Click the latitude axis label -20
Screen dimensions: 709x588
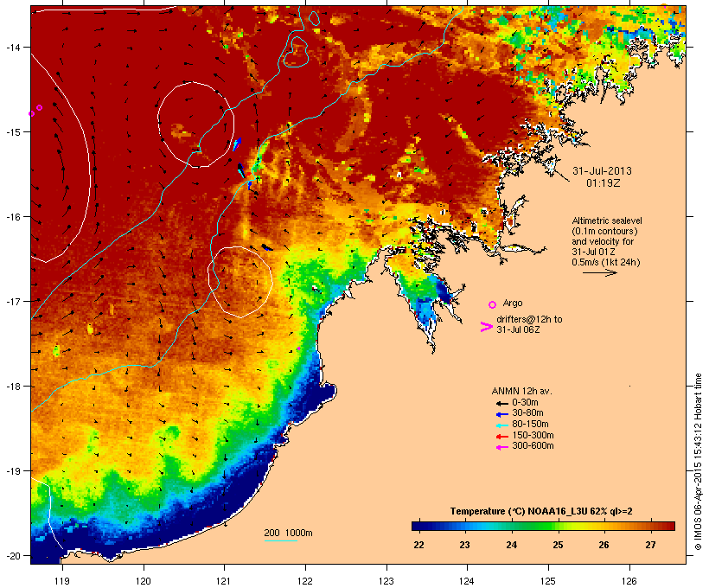(13, 556)
